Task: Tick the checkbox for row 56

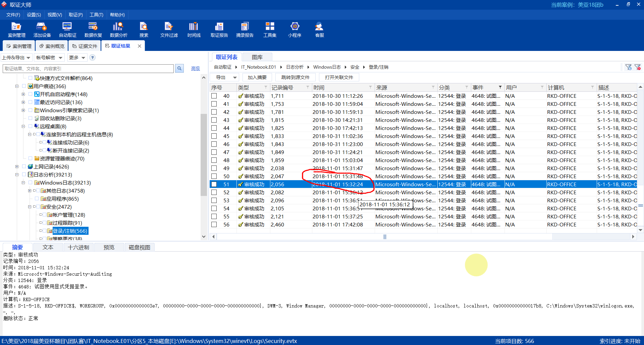Action: pos(214,224)
